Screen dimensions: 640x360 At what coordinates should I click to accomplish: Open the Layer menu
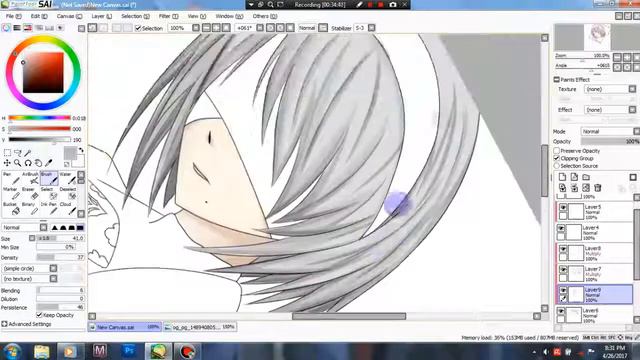[102, 16]
